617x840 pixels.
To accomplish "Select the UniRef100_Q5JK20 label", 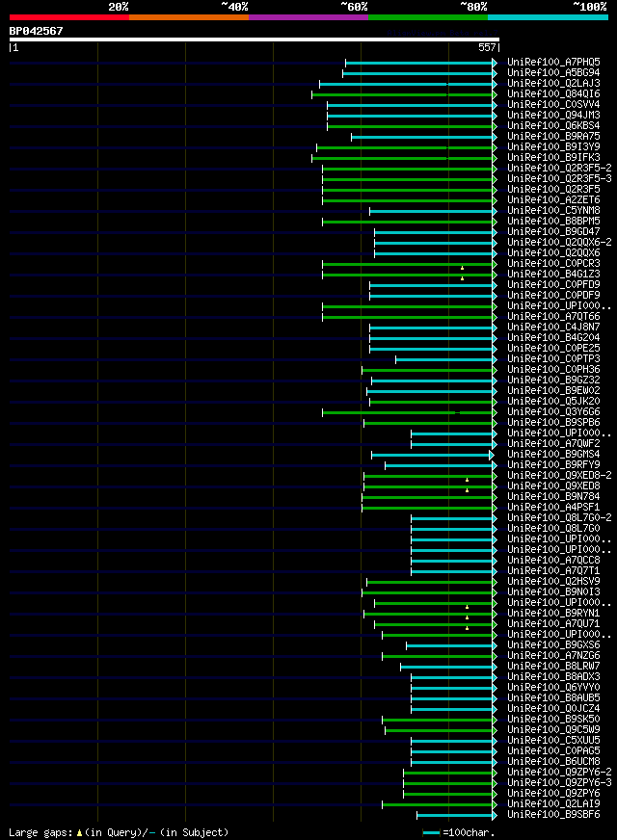I will point(553,402).
